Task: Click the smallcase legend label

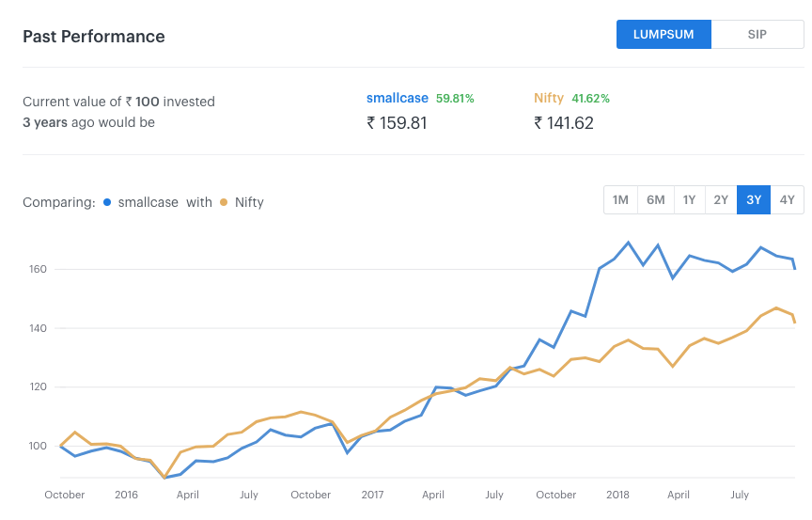Action: tap(148, 202)
